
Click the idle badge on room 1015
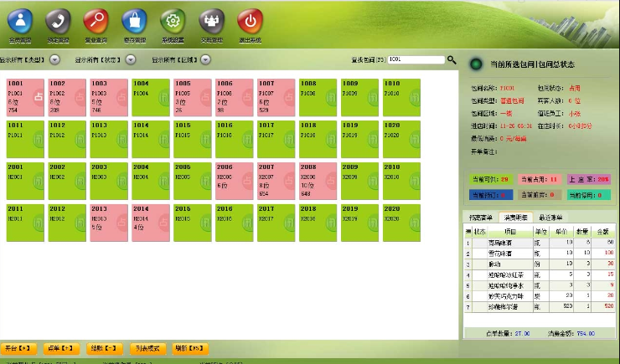[206, 140]
